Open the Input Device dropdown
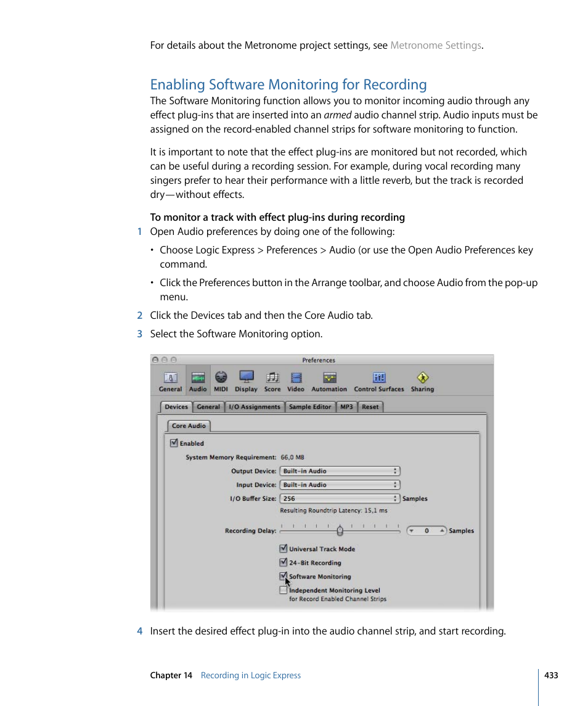The width and height of the screenshot is (588, 706). (340, 485)
